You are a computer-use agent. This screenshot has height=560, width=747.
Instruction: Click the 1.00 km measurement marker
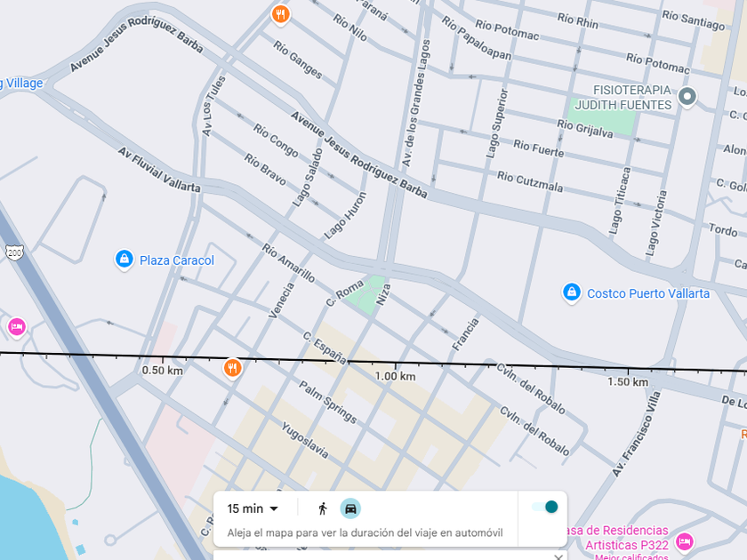click(x=395, y=376)
